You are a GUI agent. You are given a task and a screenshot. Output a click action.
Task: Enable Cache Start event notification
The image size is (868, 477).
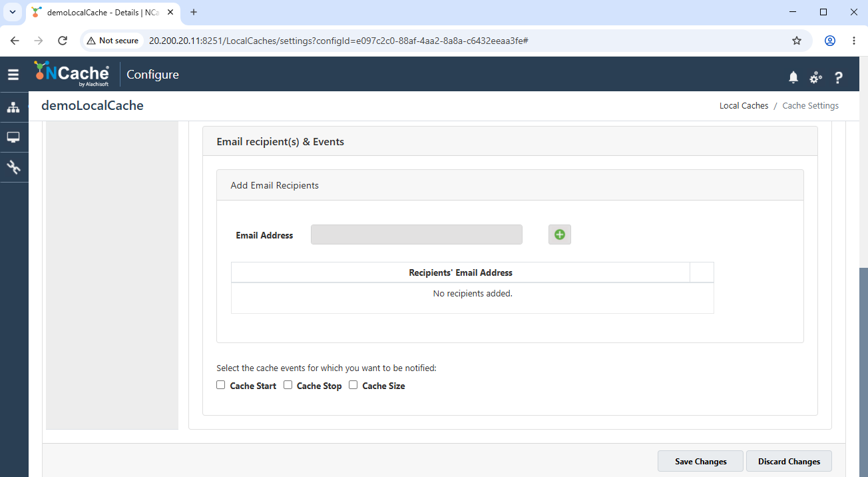pos(221,385)
